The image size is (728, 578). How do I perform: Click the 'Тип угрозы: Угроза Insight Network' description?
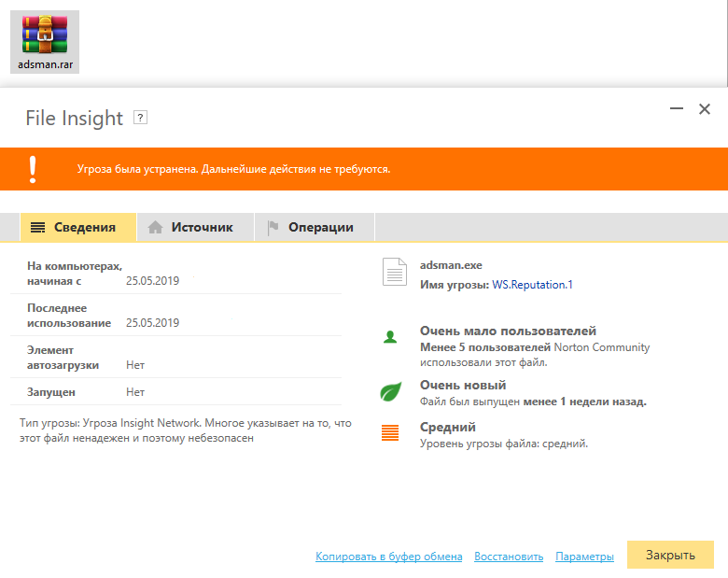click(185, 430)
